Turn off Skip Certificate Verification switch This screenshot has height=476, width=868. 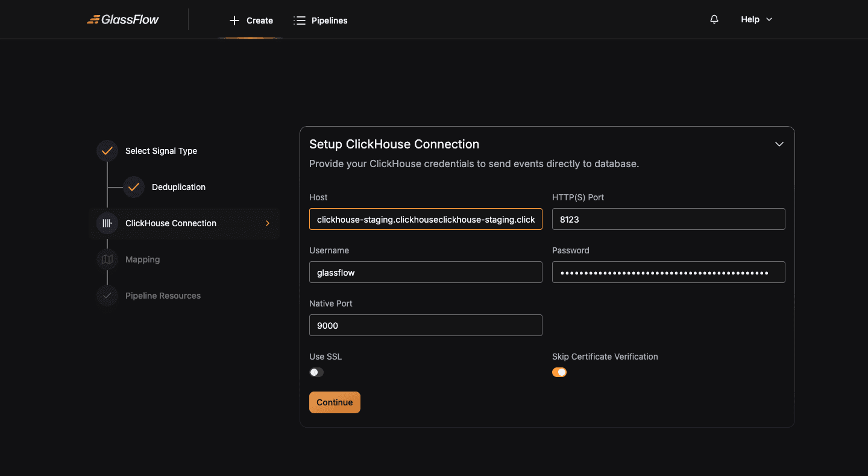point(559,372)
